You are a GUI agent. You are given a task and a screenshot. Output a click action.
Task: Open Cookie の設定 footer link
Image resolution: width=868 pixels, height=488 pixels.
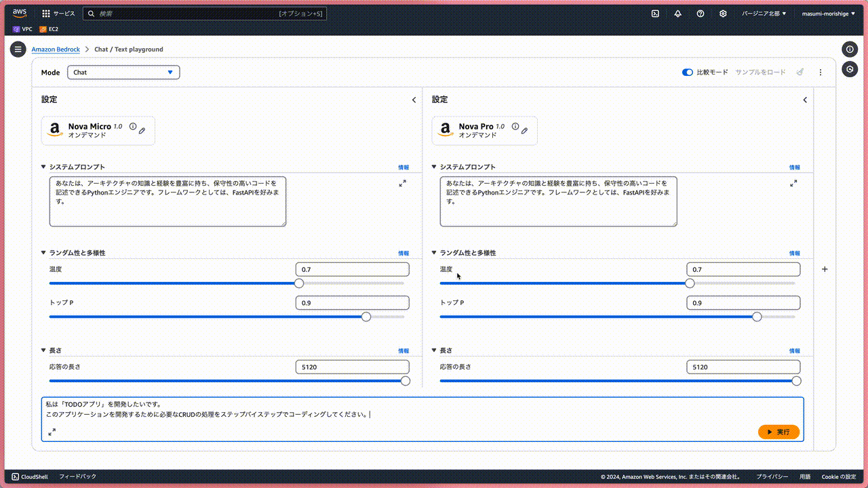(840, 477)
